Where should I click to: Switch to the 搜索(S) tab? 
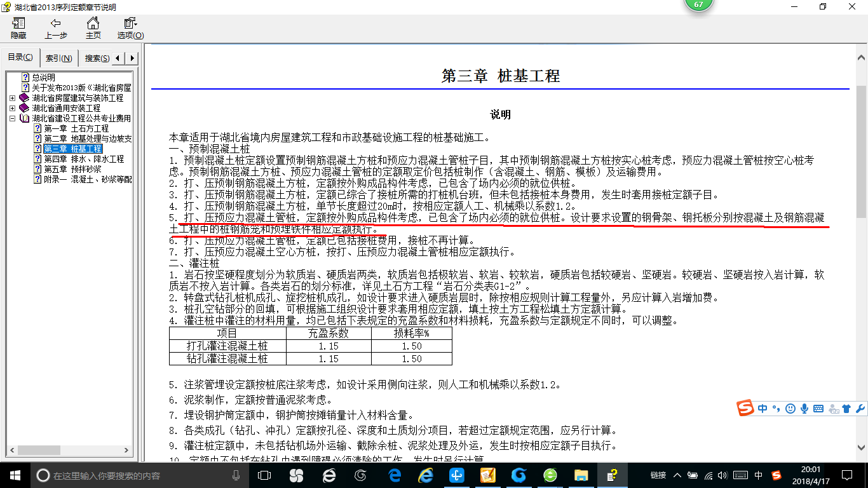97,58
